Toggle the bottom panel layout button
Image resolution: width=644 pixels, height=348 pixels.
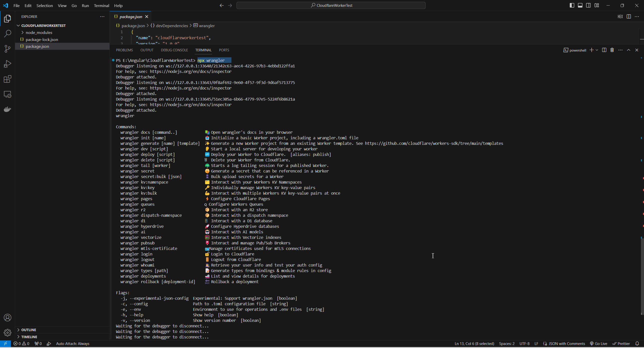point(580,5)
